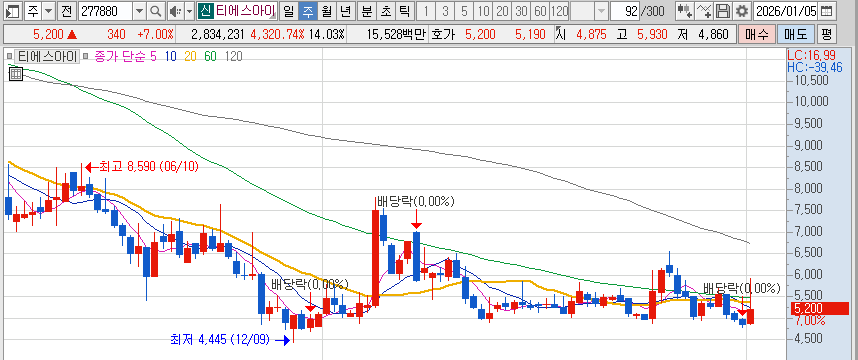Click the LC:16.99 indicator

coord(811,55)
